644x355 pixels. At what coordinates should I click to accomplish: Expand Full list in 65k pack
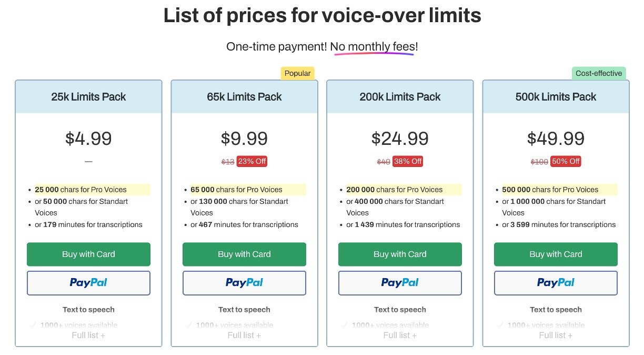pyautogui.click(x=244, y=335)
